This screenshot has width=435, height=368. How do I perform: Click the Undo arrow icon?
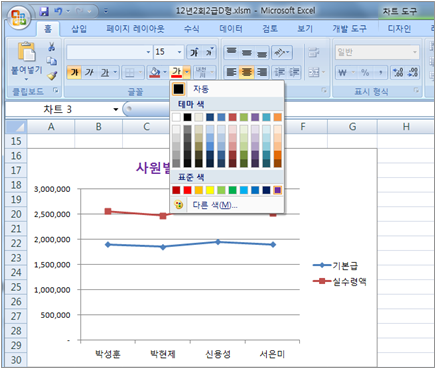click(x=58, y=11)
